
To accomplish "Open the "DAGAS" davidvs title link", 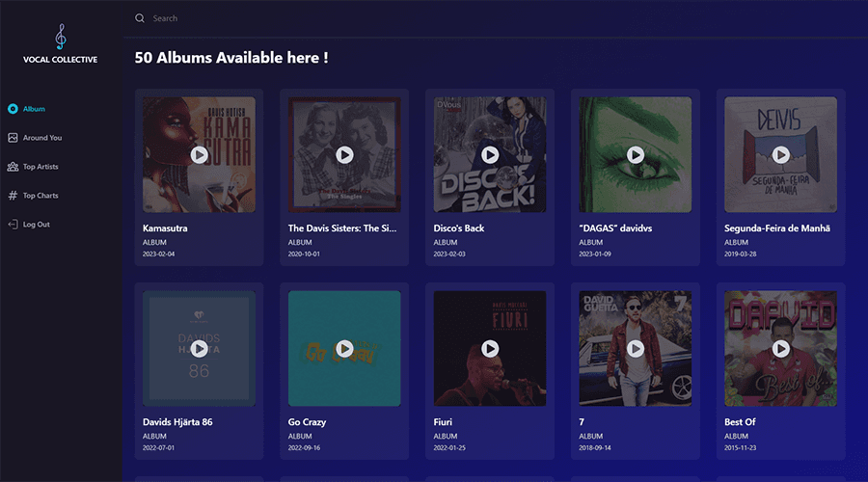I will [x=615, y=228].
